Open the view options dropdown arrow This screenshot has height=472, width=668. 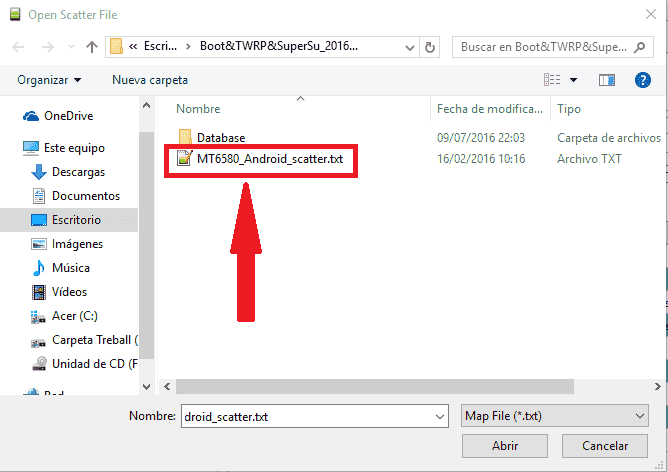[x=573, y=80]
